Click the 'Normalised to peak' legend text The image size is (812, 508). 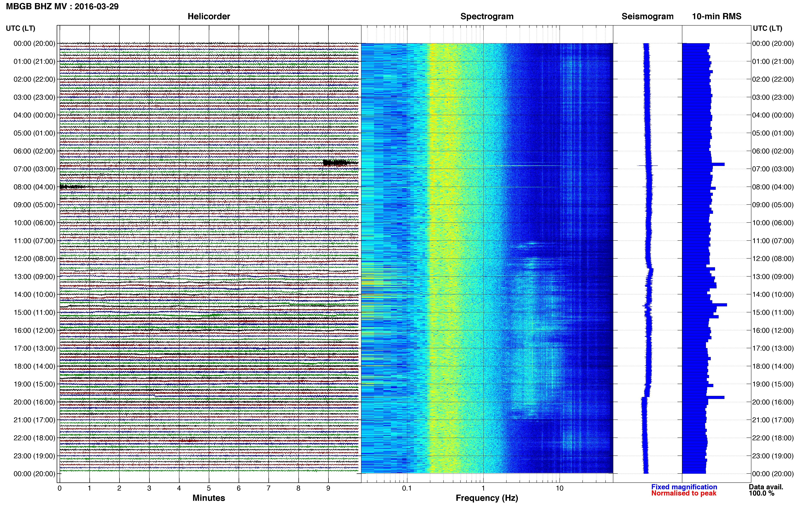pyautogui.click(x=684, y=493)
